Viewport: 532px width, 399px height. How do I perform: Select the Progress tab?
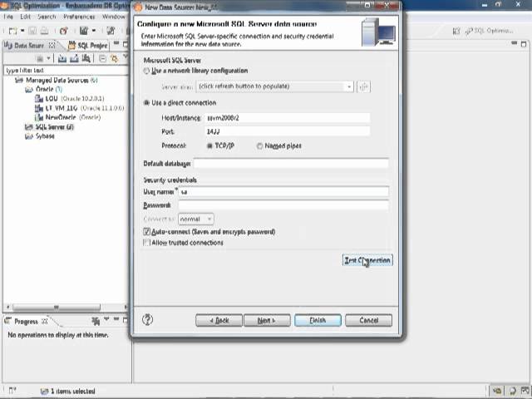pyautogui.click(x=26, y=322)
